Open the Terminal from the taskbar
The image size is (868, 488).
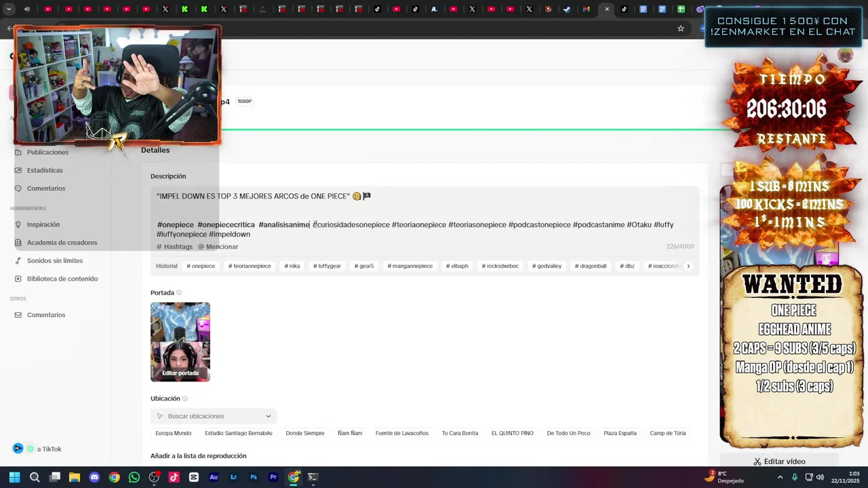click(313, 477)
